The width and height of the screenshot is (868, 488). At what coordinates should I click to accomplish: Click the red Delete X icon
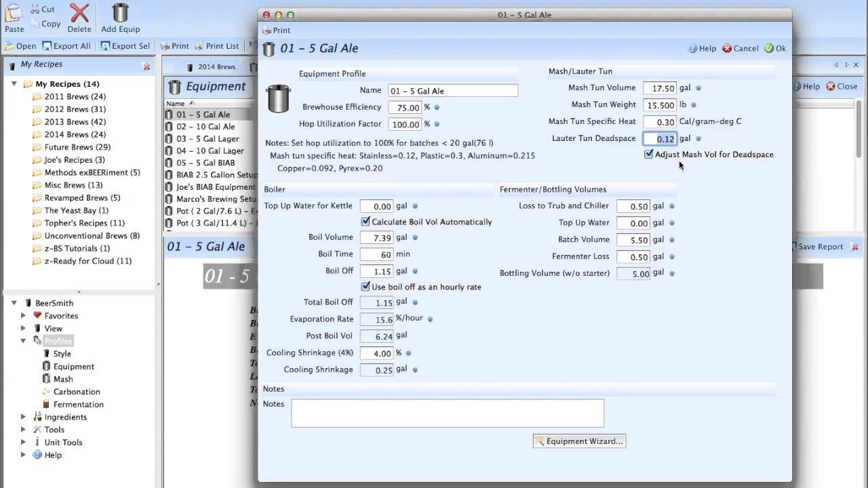79,13
